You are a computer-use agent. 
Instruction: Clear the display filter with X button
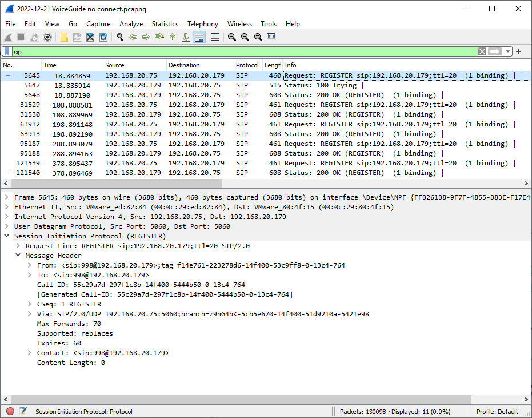click(482, 51)
